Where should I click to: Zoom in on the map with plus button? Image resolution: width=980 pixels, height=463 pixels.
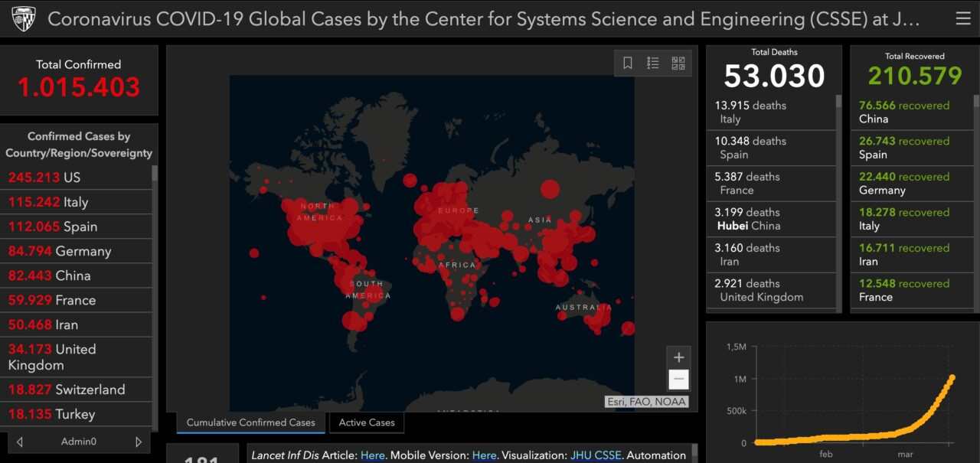(x=678, y=357)
